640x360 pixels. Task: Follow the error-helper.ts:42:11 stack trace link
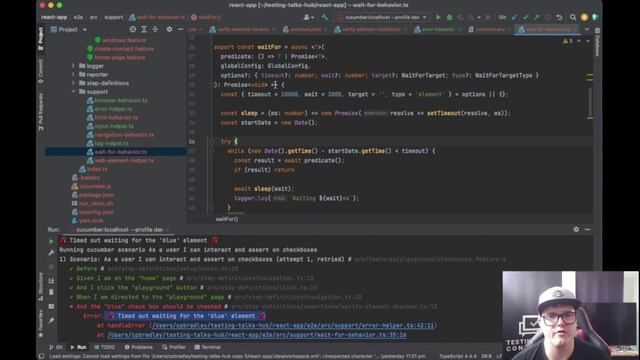pos(293,325)
